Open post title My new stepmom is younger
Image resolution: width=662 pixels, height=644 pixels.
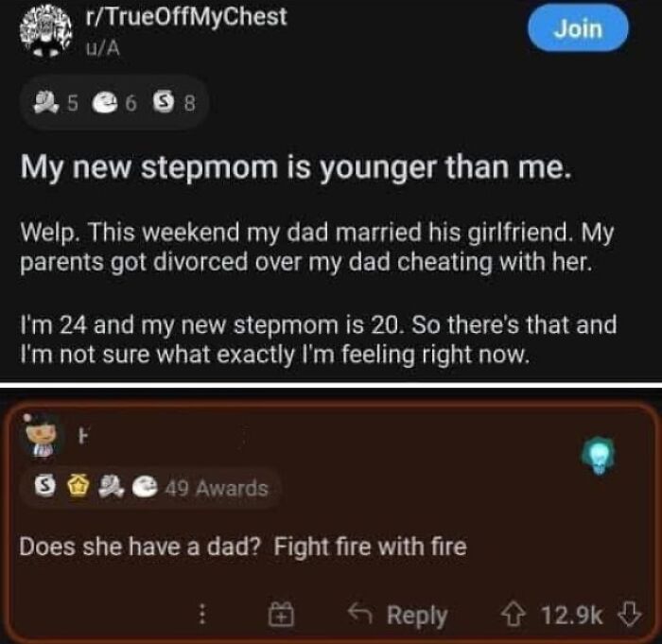click(x=295, y=167)
